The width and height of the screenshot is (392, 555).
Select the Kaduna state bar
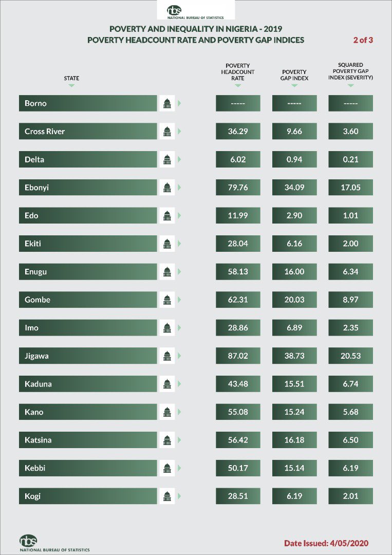[88, 384]
